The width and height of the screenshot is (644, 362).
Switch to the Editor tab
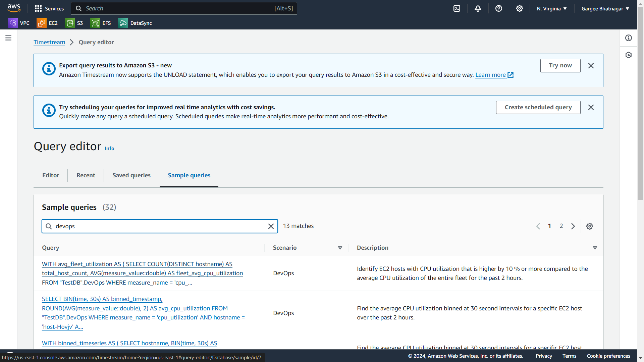(x=51, y=175)
